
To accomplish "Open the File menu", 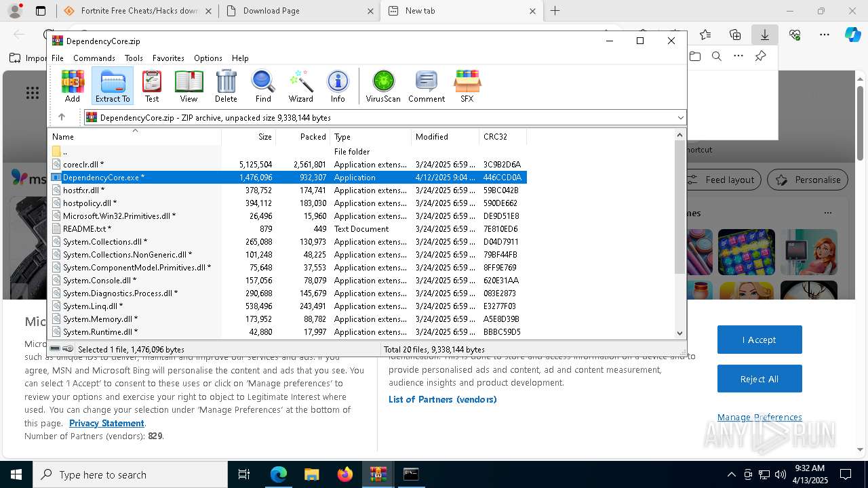I will pyautogui.click(x=58, y=58).
